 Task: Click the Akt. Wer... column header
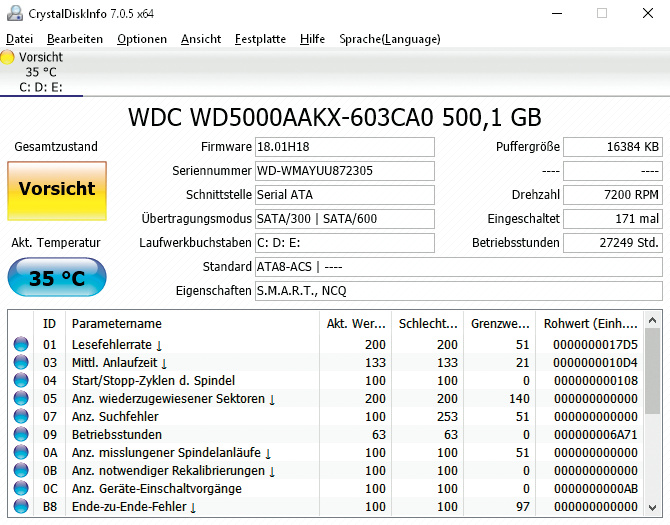tap(356, 323)
